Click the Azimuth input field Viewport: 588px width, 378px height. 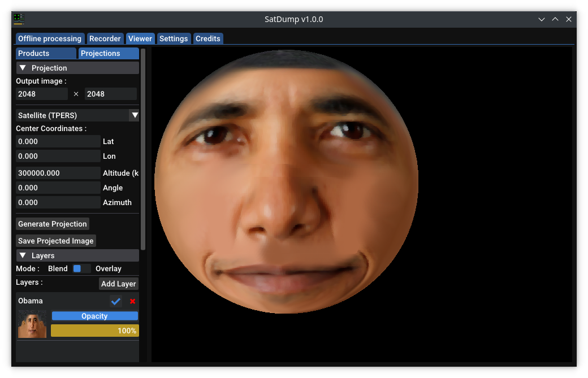[x=58, y=203]
